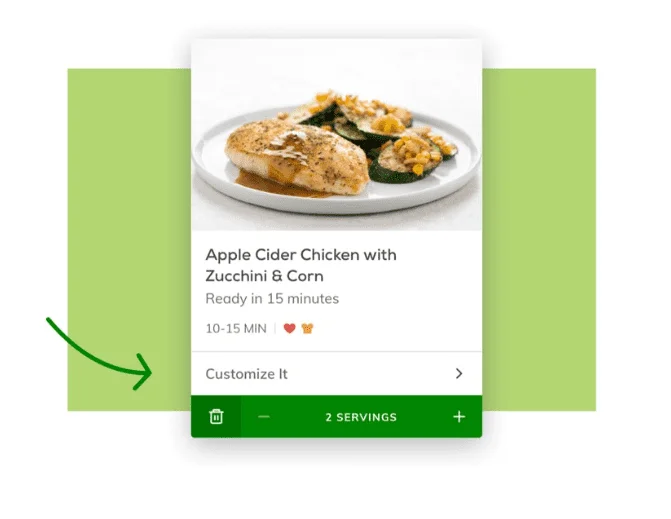Click the chicken breast in the photo
The height and width of the screenshot is (519, 671).
[295, 158]
